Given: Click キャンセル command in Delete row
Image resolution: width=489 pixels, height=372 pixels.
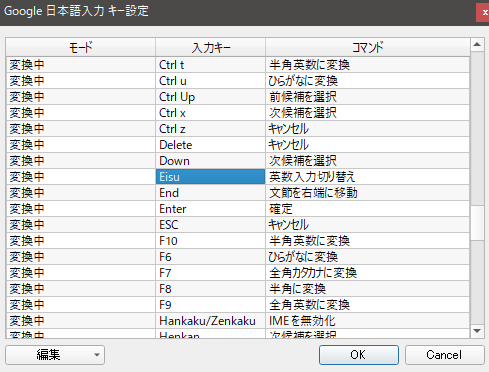Looking at the screenshot, I should pyautogui.click(x=368, y=145).
